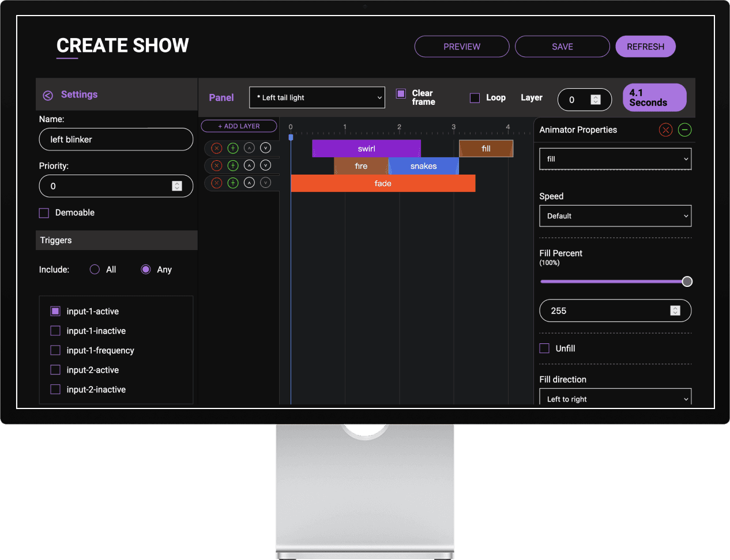Delete the fade layer via its red X icon

pyautogui.click(x=216, y=183)
